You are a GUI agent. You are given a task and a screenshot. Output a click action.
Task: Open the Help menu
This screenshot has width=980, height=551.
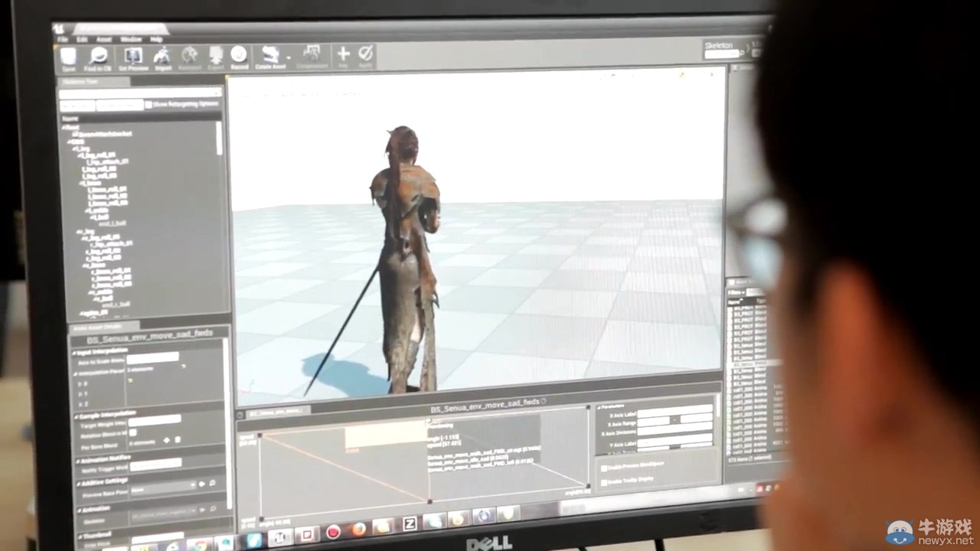point(156,39)
